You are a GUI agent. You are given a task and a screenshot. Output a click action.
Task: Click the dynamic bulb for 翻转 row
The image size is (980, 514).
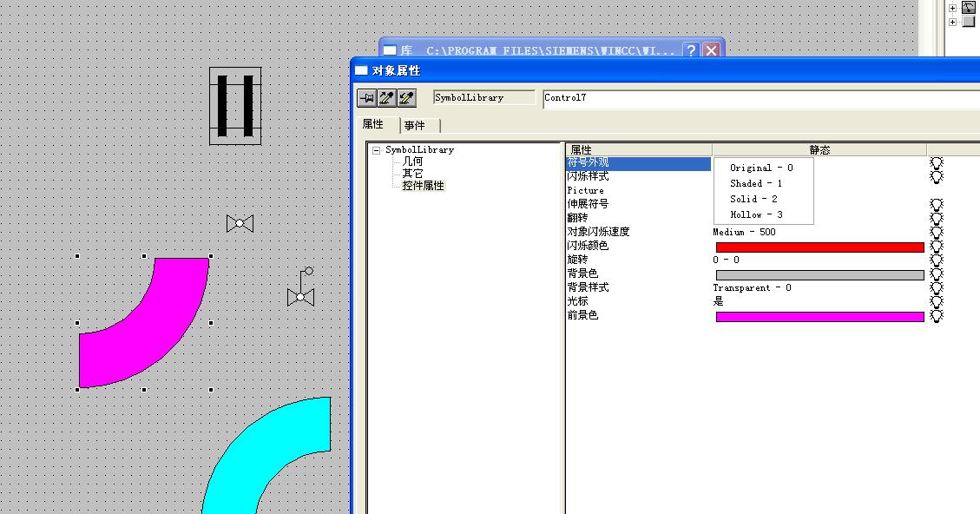(x=937, y=218)
